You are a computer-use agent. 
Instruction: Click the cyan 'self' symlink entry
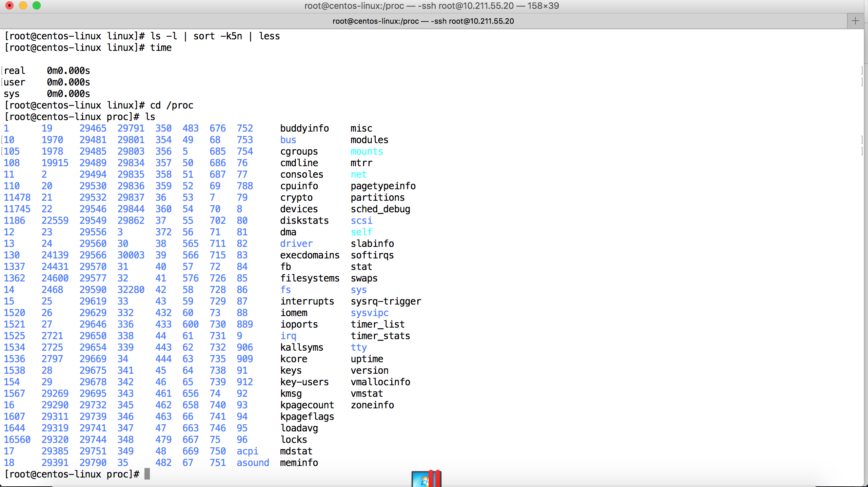[361, 232]
